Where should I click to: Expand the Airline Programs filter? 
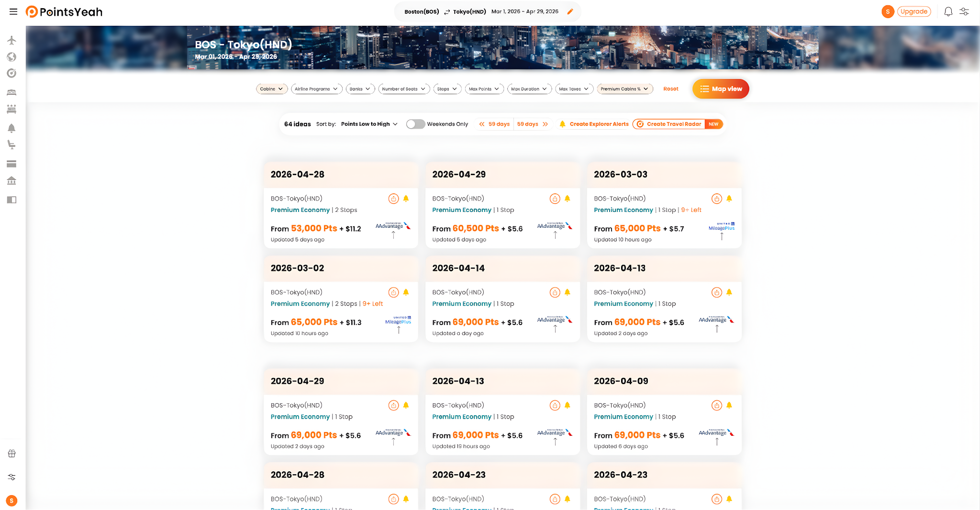pos(316,89)
